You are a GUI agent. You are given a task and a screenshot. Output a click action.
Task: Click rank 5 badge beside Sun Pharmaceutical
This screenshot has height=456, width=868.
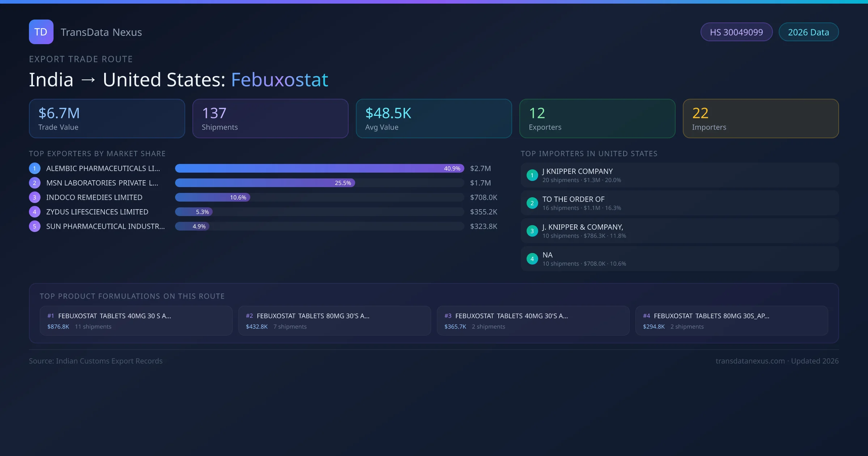tap(35, 226)
